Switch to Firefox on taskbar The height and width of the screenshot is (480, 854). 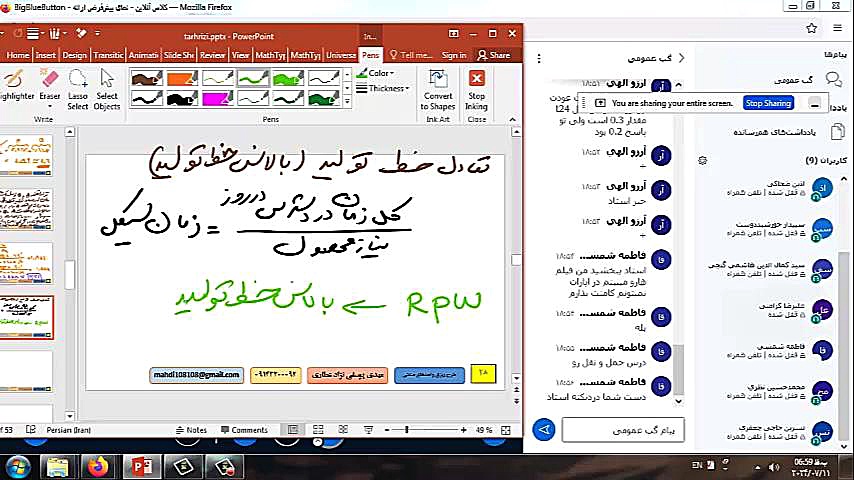[99, 467]
